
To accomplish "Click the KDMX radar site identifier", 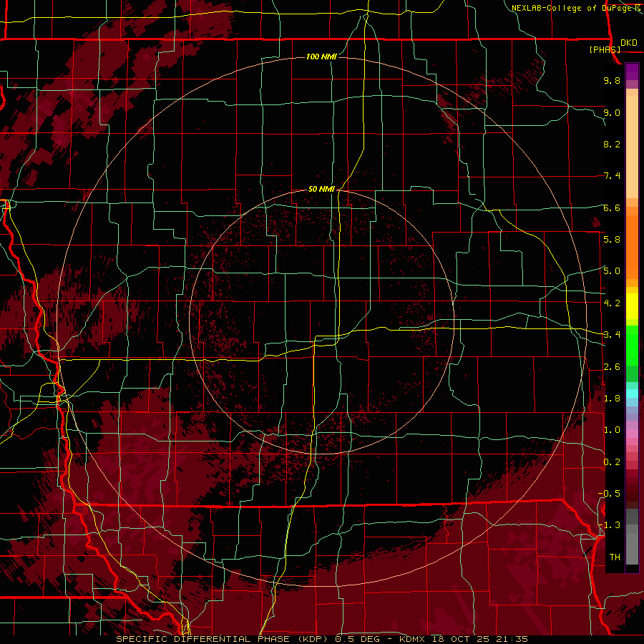I will [x=413, y=639].
